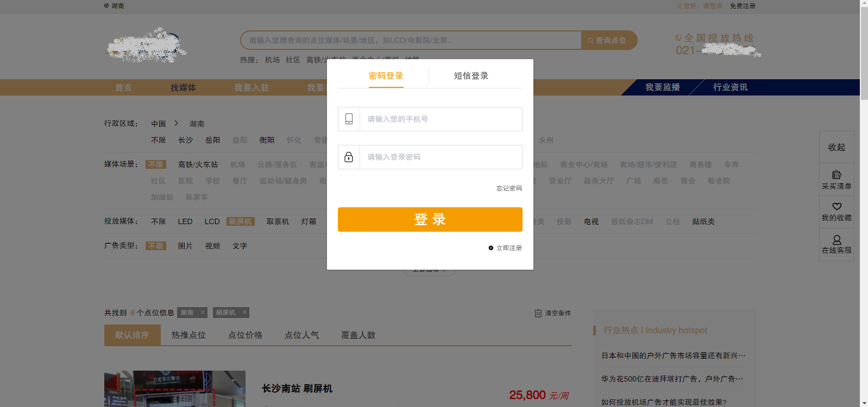Click the phone icon in login form
The height and width of the screenshot is (407, 868).
(349, 119)
